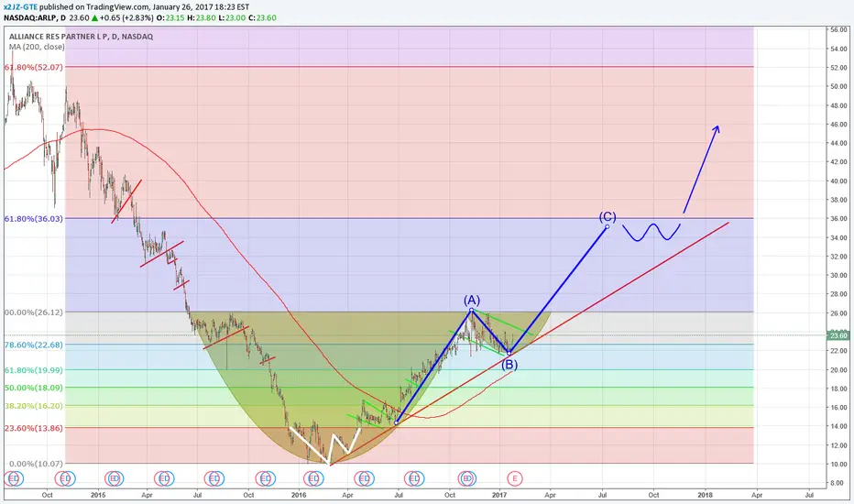The height and width of the screenshot is (504, 854).
Task: Click the (C) wave label
Action: coord(608,217)
